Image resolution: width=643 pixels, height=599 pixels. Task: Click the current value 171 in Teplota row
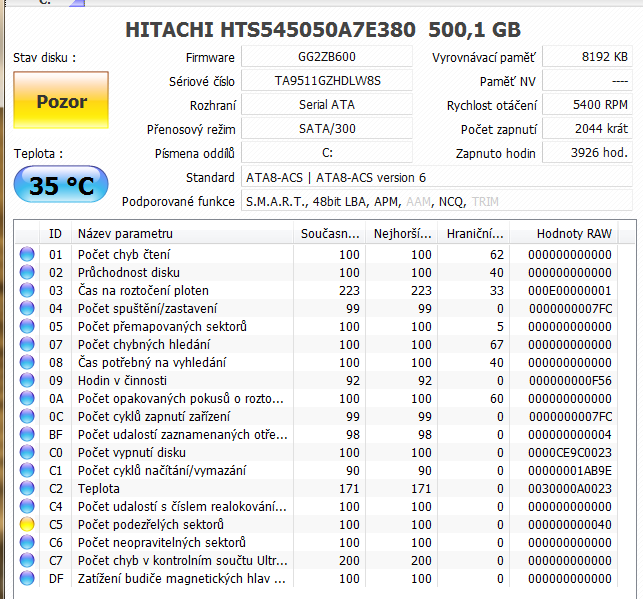pos(349,489)
